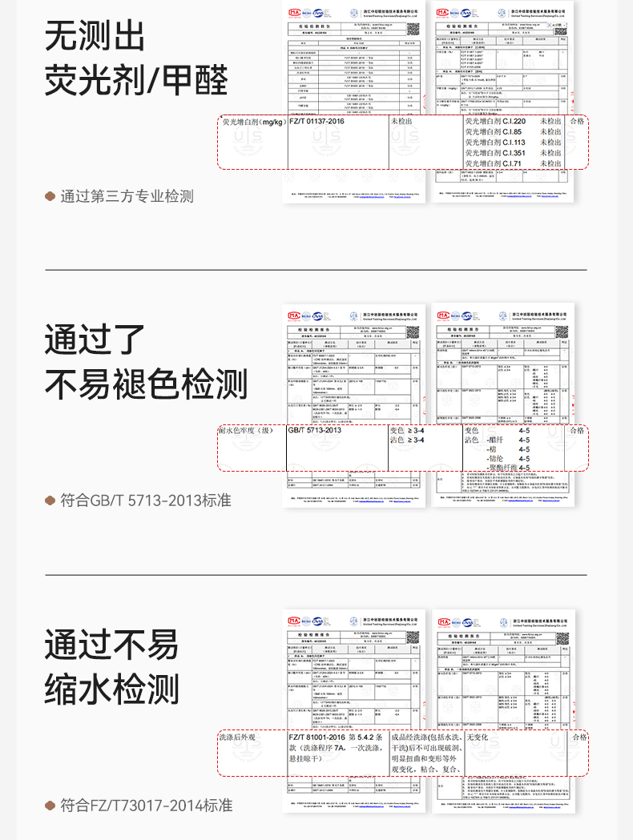Click the result row 荧光增白剂 C.I.351

(x=513, y=153)
